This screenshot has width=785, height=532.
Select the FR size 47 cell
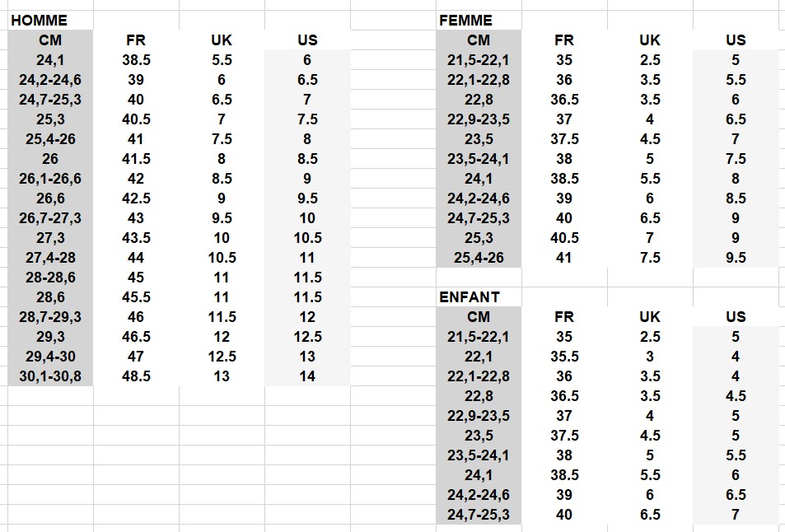[x=136, y=357]
